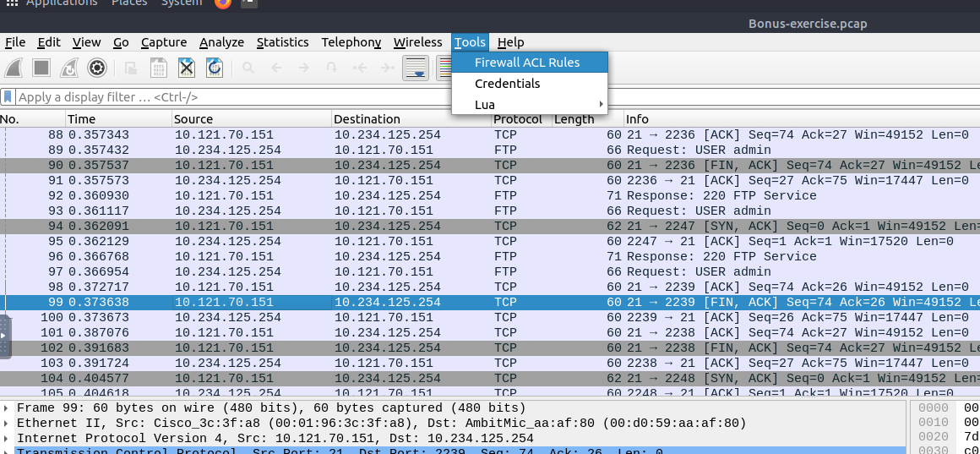Jump to the first packet
Screen dimensions: 980x454
pos(359,68)
